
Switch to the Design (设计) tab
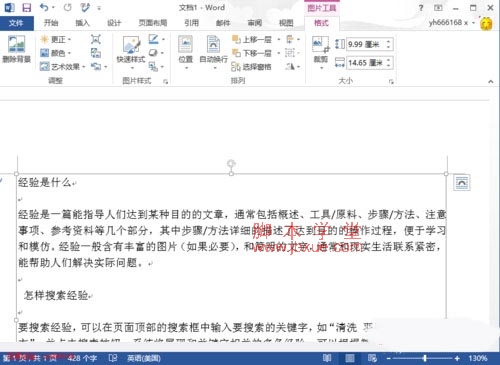114,23
